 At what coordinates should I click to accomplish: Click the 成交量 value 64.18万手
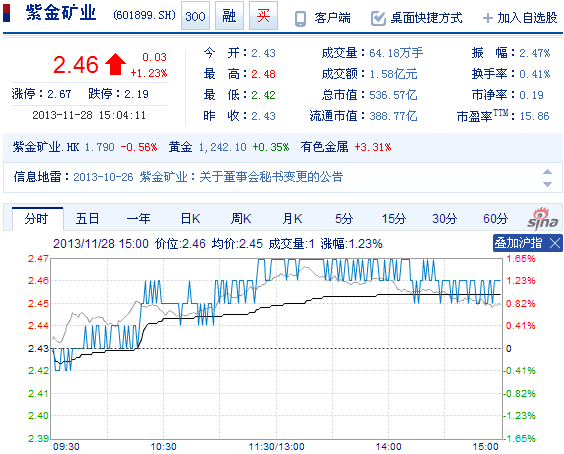click(396, 53)
